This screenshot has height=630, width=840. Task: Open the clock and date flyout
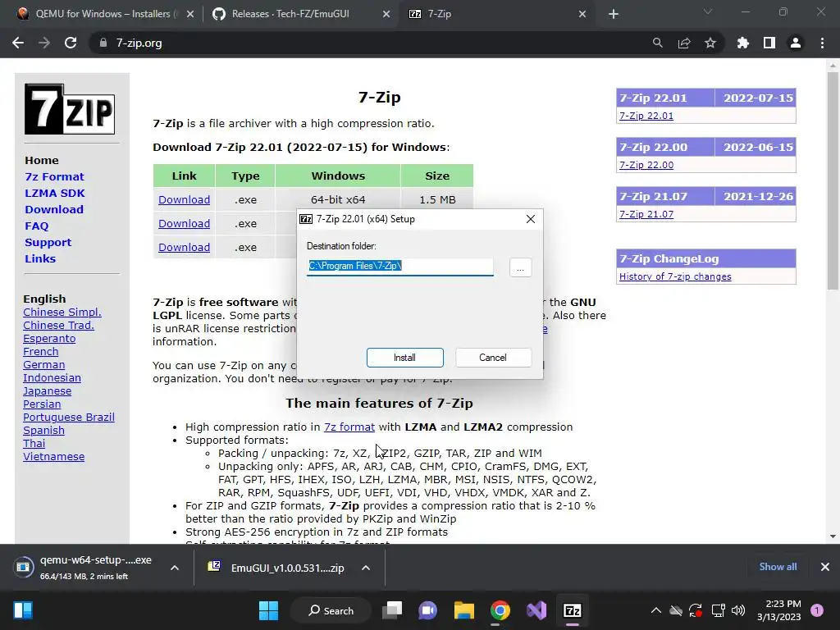(x=779, y=610)
